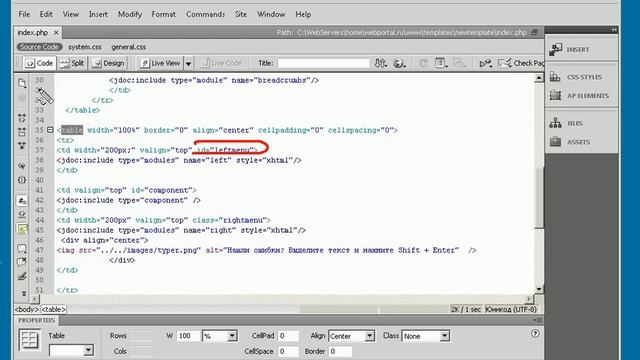This screenshot has width=640, height=360.
Task: Expand panels with double-arrow icon
Action: coord(614,30)
